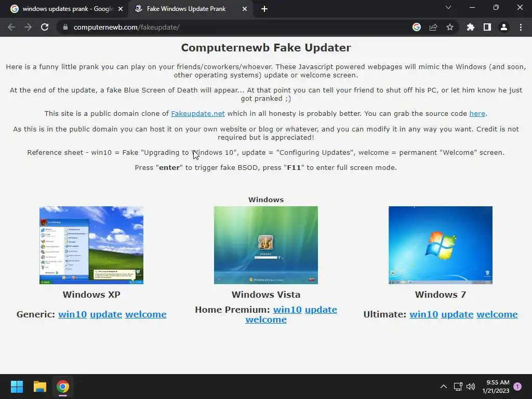Screen dimensions: 532x399
Task: Open Windows 7 Ultimate win10 link
Action: click(x=424, y=314)
